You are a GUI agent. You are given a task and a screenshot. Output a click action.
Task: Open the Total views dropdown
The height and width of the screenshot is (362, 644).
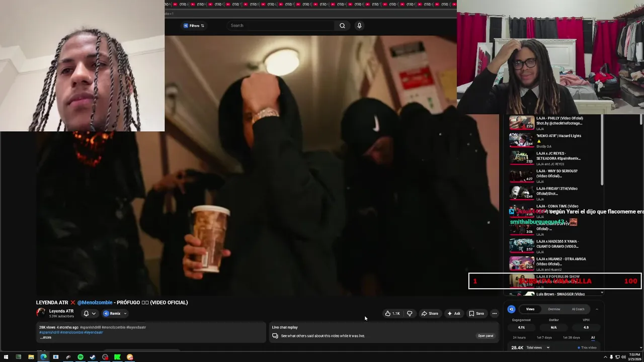[x=537, y=347]
